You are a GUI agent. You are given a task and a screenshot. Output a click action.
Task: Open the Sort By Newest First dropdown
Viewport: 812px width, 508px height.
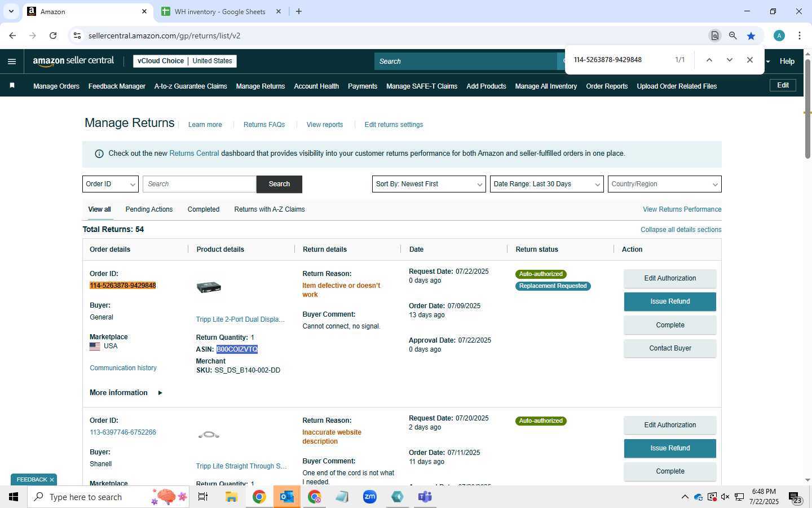(x=429, y=184)
